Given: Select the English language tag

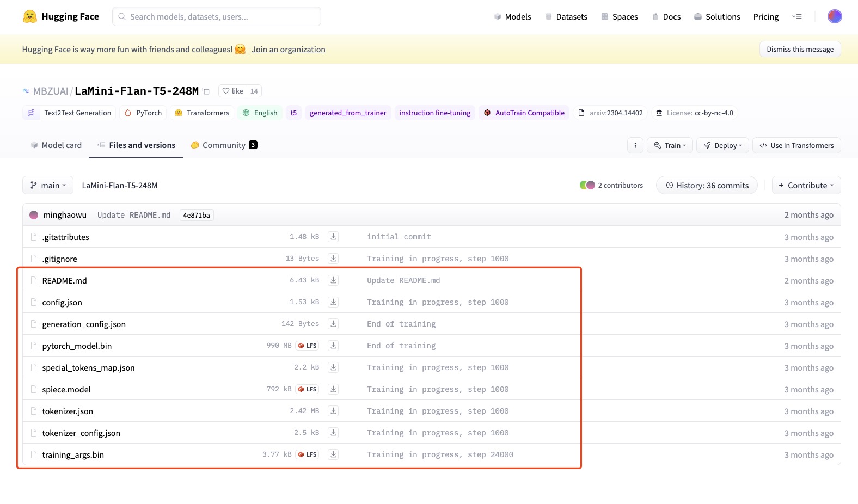Looking at the screenshot, I should [x=260, y=113].
